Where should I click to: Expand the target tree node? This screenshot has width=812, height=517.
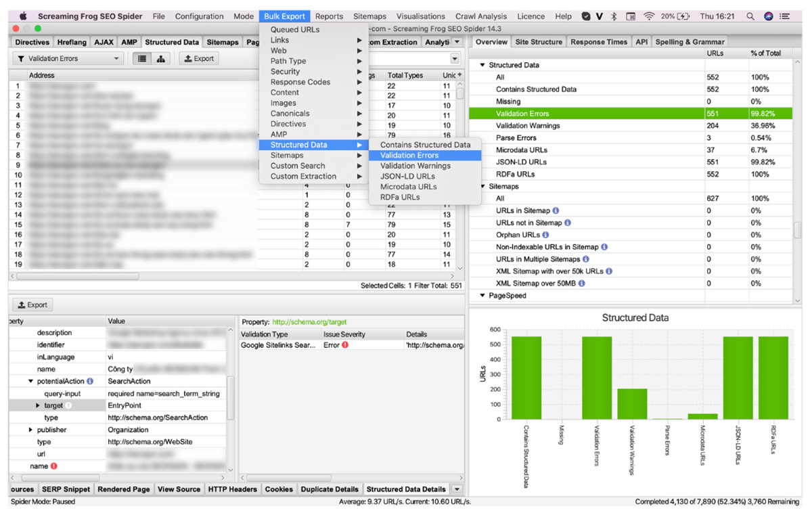coord(39,406)
